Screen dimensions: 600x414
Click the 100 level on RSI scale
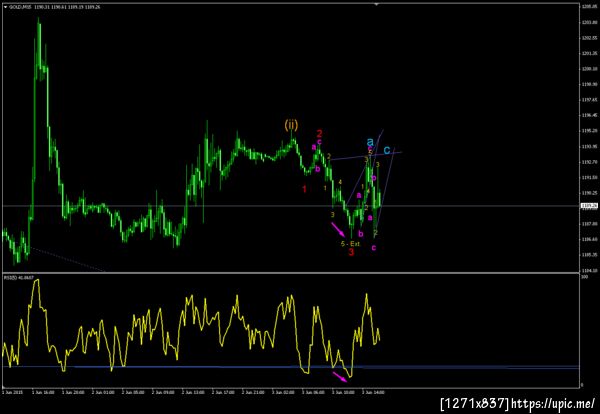pyautogui.click(x=584, y=276)
